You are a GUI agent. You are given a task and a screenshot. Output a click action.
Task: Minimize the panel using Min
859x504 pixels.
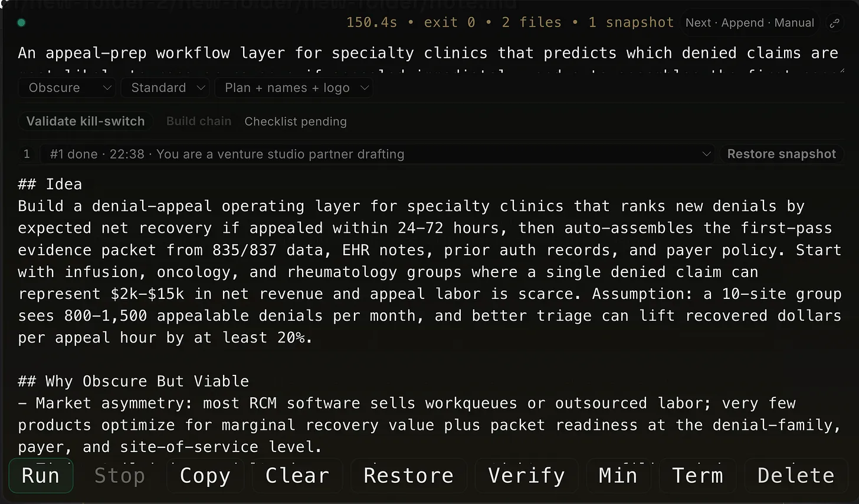(618, 475)
